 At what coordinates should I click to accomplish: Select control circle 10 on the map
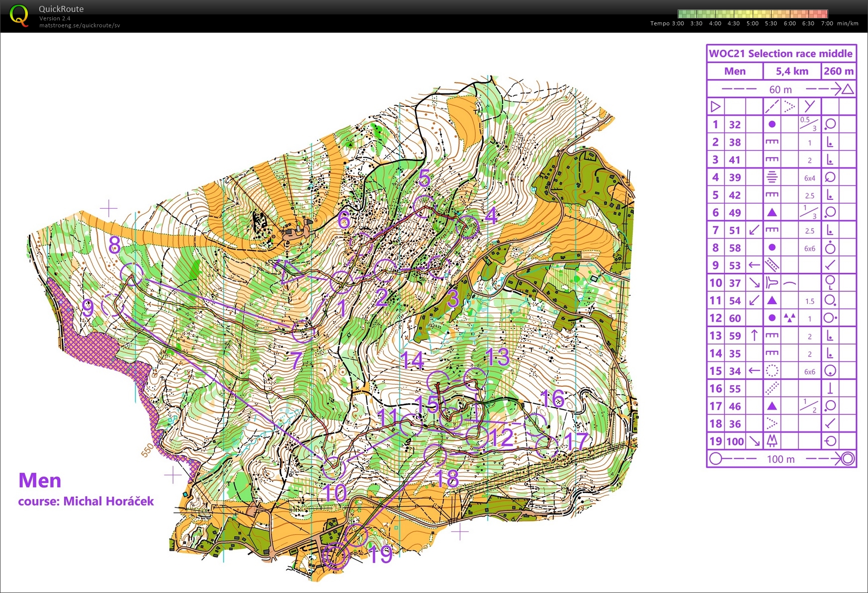(334, 467)
